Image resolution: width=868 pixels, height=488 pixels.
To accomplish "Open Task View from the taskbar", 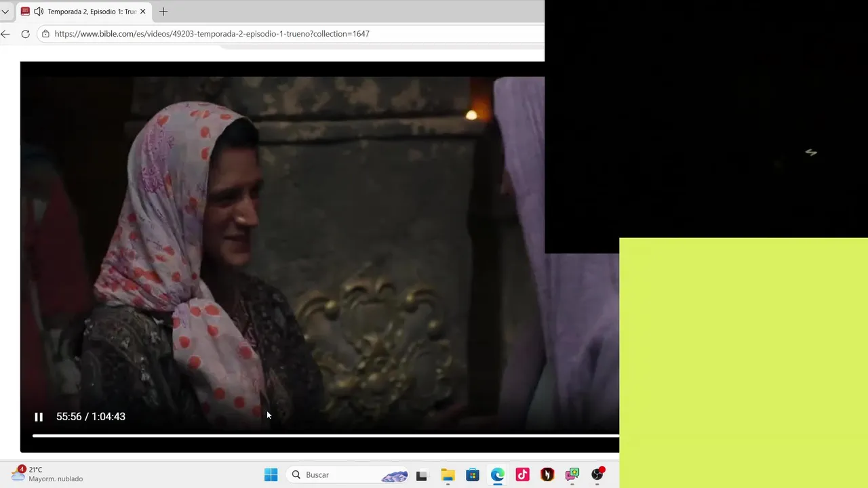I will coord(421,475).
